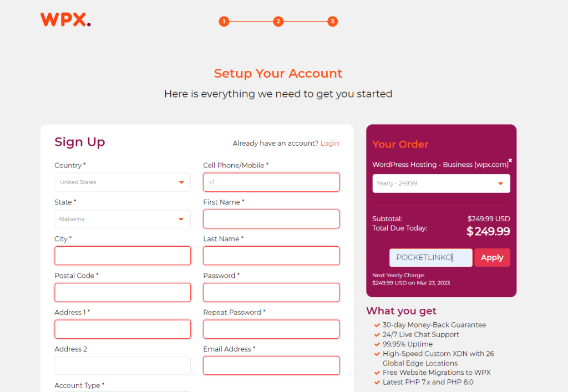
Task: Click the Email Address field
Action: [x=271, y=365]
